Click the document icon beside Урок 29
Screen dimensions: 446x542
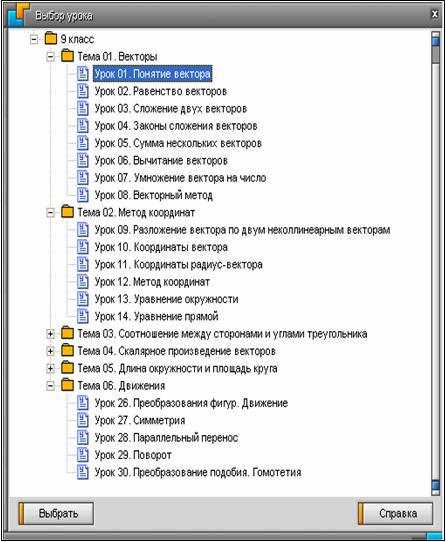83,455
